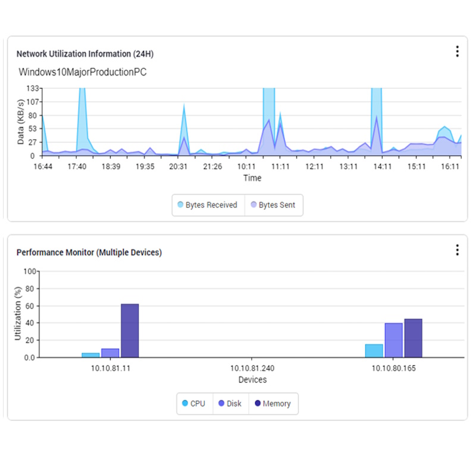Toggle the Memory legend item

(x=273, y=403)
